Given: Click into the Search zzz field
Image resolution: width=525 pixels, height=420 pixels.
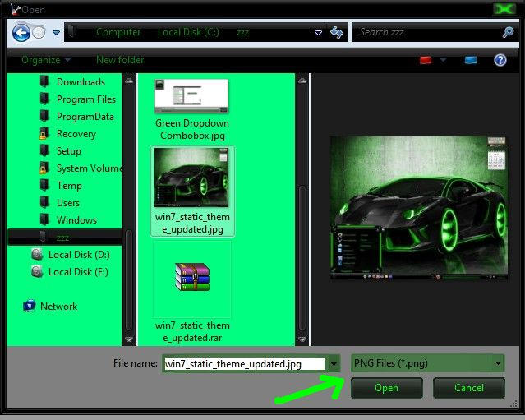Looking at the screenshot, I should [429, 32].
